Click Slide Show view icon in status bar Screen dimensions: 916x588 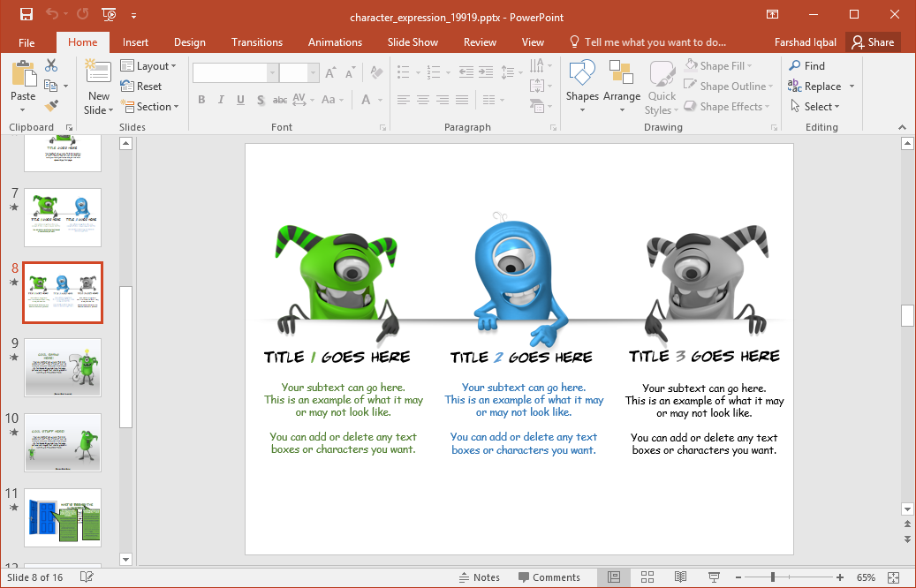tap(714, 577)
